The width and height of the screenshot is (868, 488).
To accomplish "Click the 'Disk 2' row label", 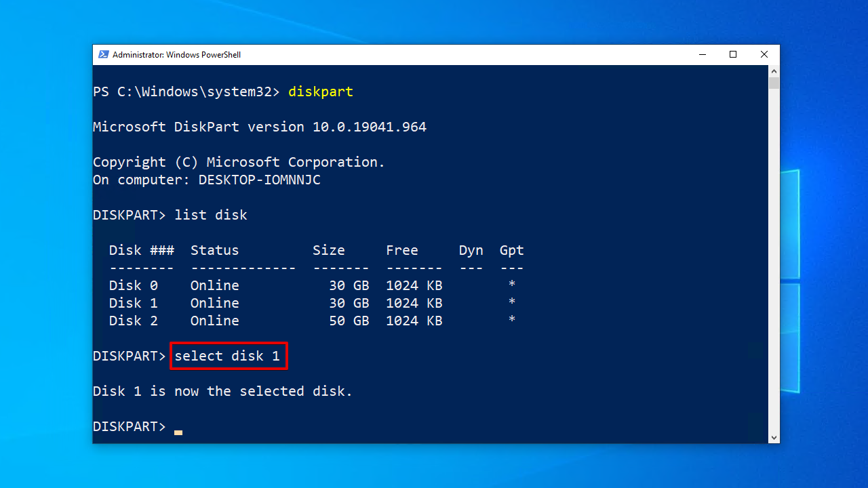I will pyautogui.click(x=134, y=321).
